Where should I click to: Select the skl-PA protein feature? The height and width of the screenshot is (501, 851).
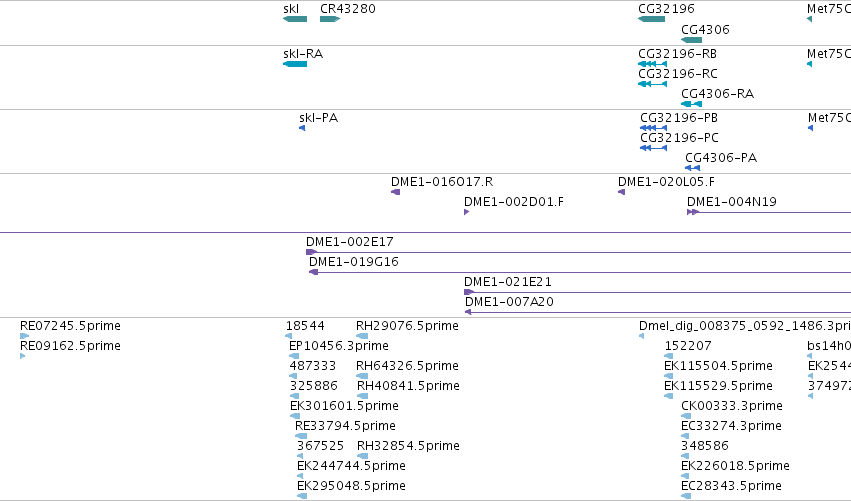coord(302,128)
